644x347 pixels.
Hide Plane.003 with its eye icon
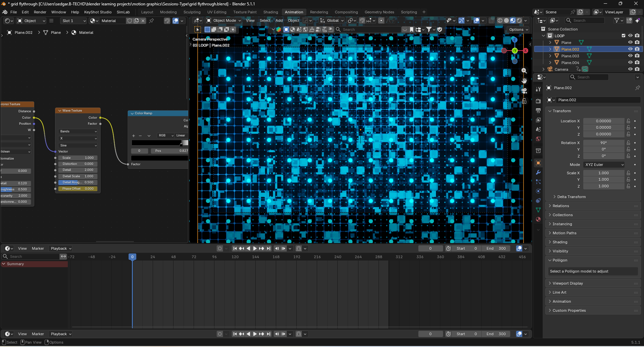click(630, 56)
